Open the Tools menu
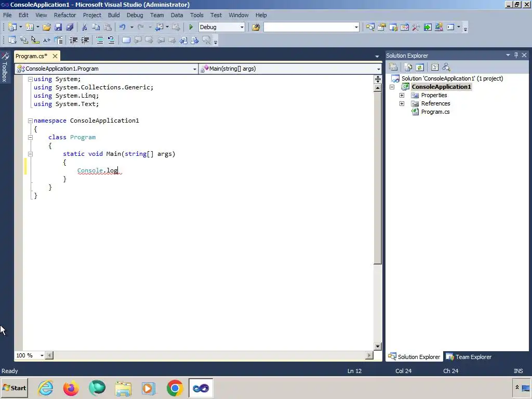 coord(197,15)
